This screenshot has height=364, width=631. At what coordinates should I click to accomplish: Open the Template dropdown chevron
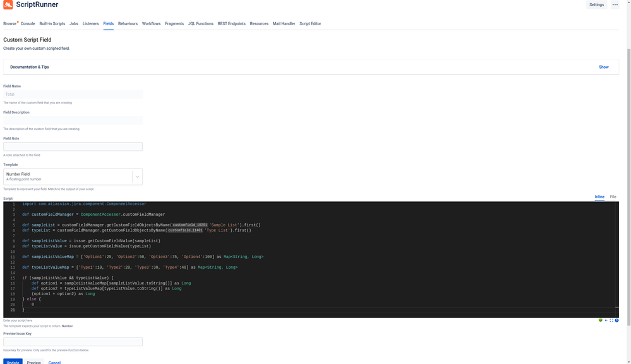(x=137, y=177)
